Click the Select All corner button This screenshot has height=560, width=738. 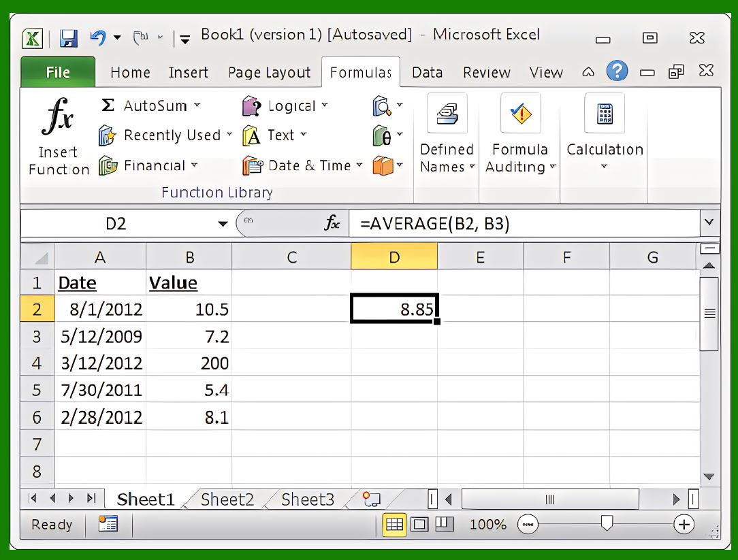(x=38, y=257)
